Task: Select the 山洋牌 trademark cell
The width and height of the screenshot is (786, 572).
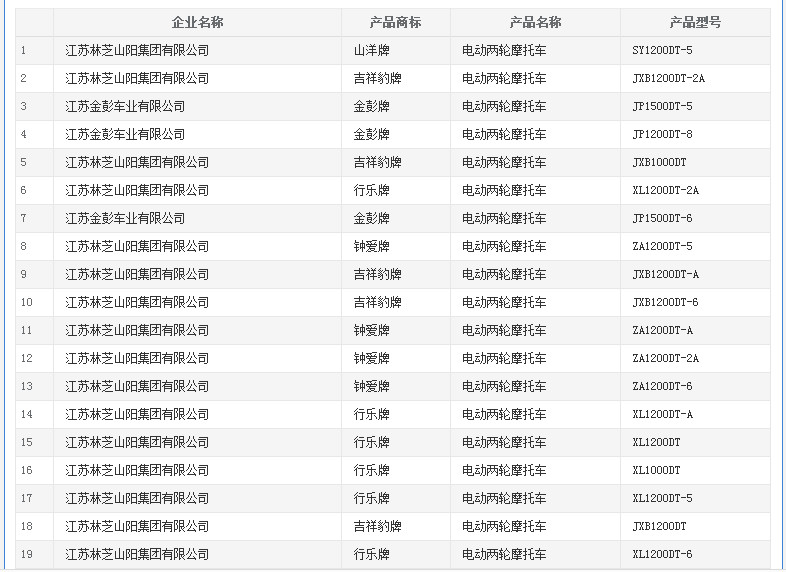Action: (x=371, y=50)
